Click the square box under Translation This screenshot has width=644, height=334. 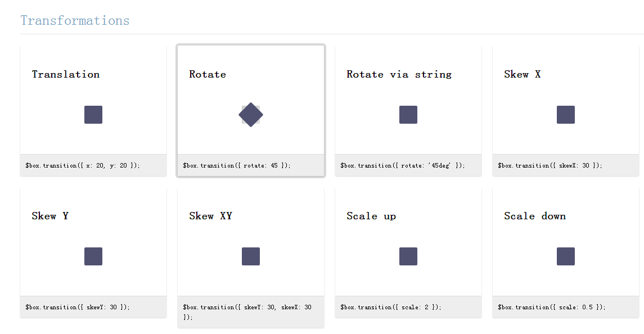[93, 115]
